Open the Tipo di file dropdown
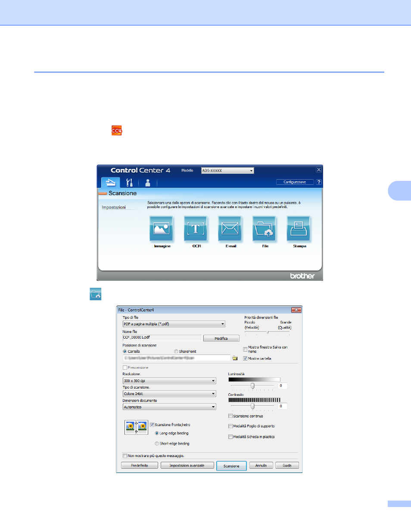The image size is (411, 532). click(x=174, y=324)
